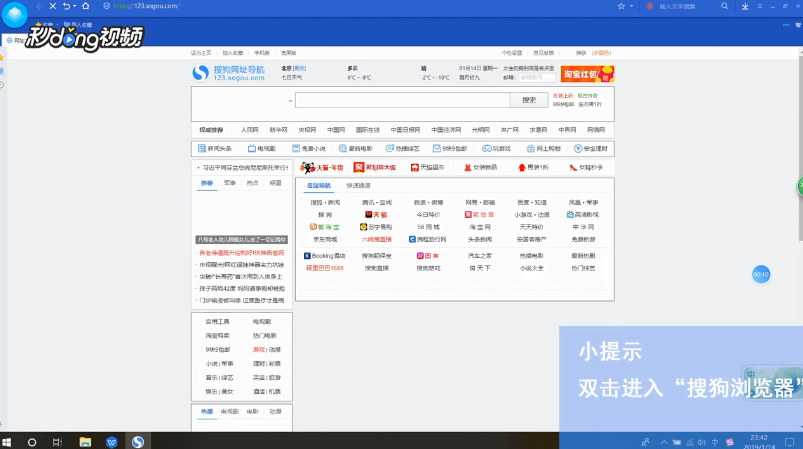Open the 新华网 link

click(278, 130)
